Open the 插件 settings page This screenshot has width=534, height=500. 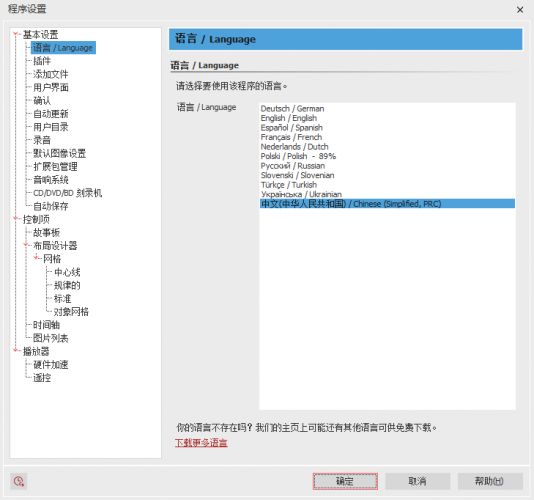pos(42,61)
